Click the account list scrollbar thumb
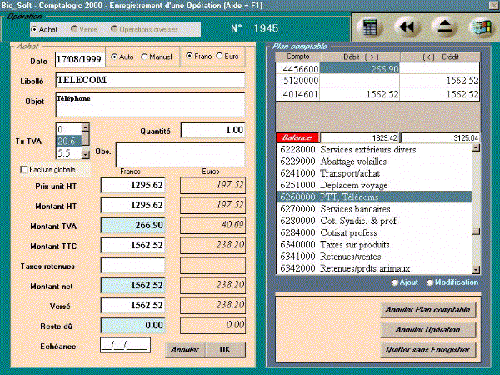Screen dimensions: 500x375 click(x=476, y=231)
